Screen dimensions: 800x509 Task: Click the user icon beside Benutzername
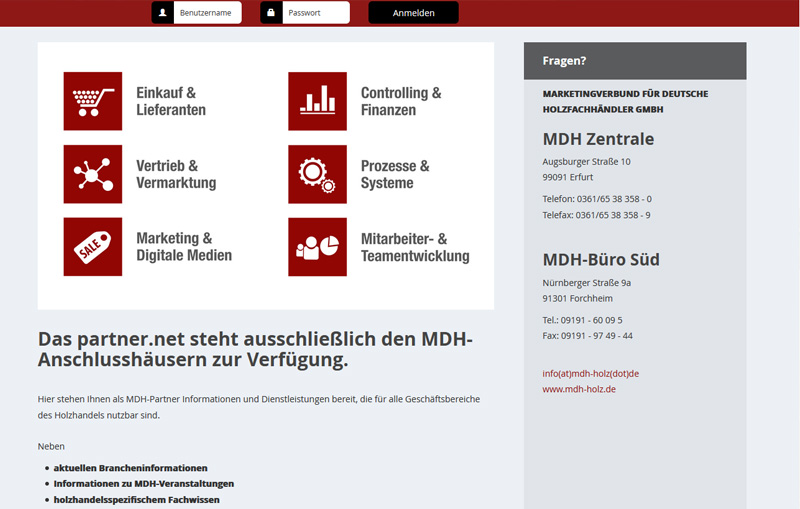click(163, 12)
